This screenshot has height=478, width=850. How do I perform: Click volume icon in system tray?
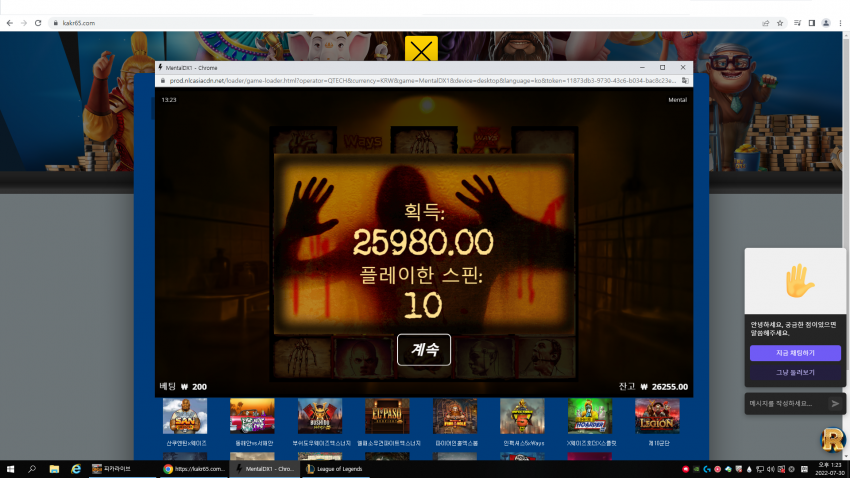click(770, 469)
